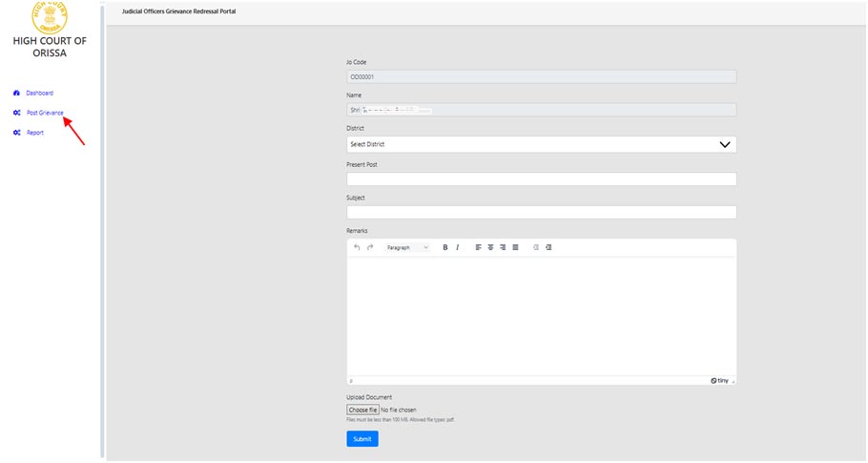Click the High Court of Orissa logo
The image size is (868, 463).
tap(49, 17)
